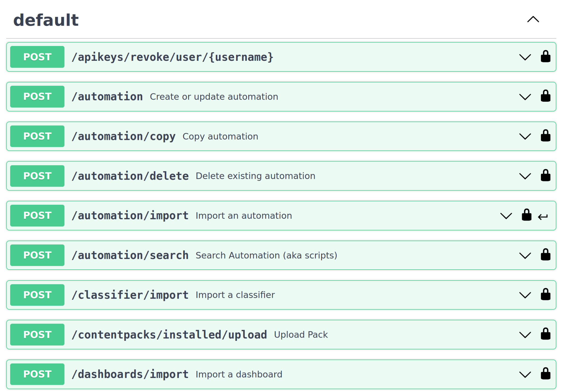Screen dimensions: 561x392
Task: Expand the /automation/delete chevron
Action: (x=525, y=176)
